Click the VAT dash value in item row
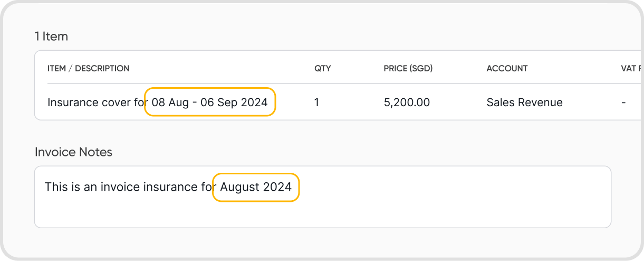The width and height of the screenshot is (644, 261). click(x=623, y=102)
